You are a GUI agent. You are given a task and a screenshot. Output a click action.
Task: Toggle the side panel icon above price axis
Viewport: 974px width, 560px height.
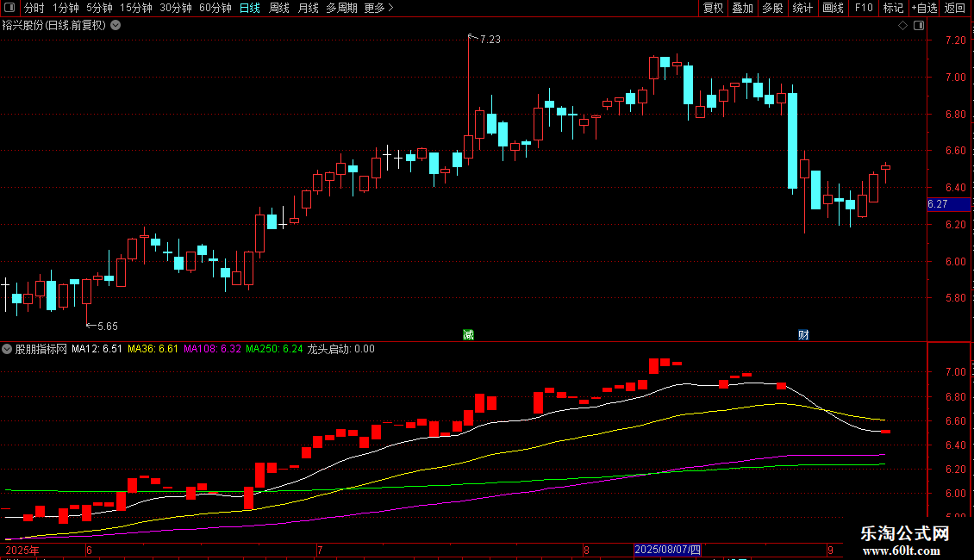(919, 26)
